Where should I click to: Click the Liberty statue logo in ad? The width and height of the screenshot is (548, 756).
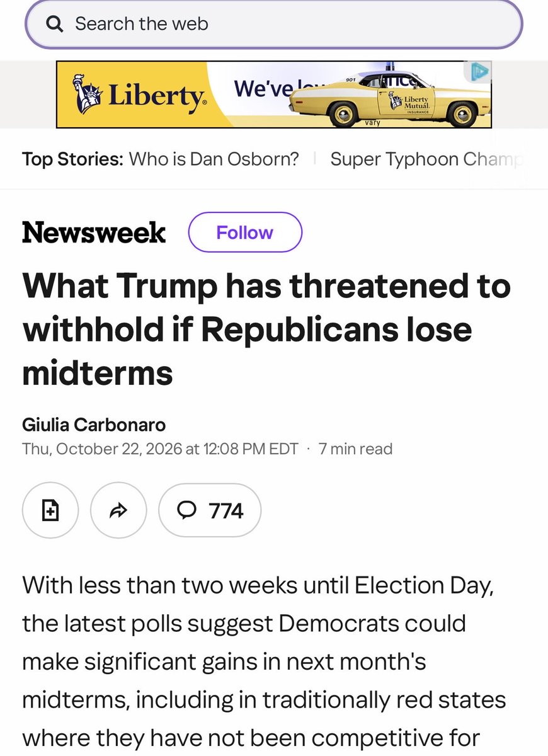(88, 94)
